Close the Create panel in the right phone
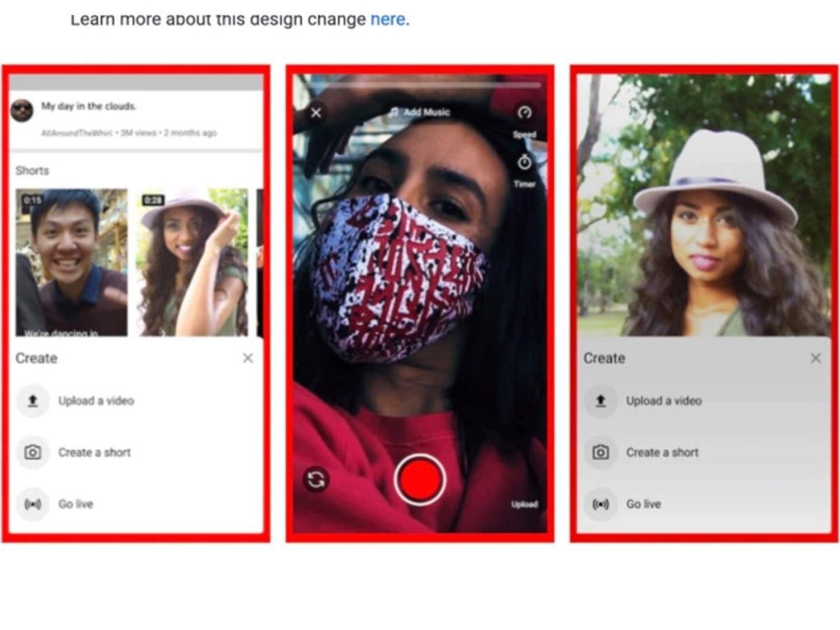This screenshot has height=630, width=840. coord(815,358)
